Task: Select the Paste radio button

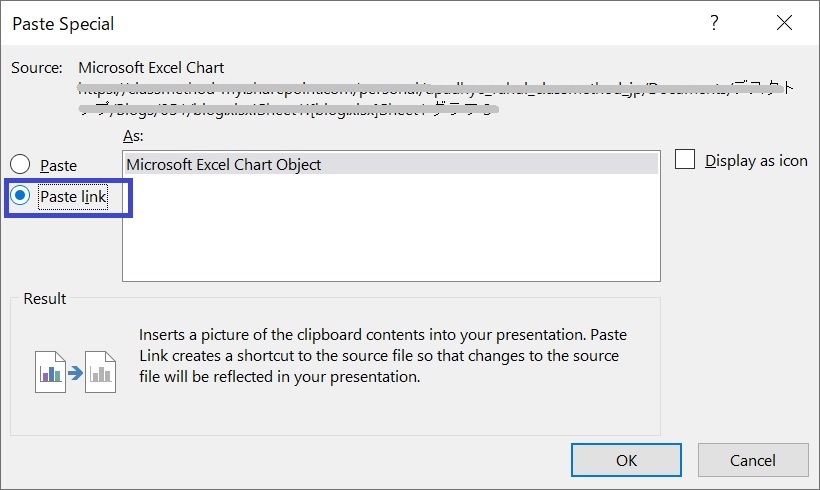Action: [20, 164]
